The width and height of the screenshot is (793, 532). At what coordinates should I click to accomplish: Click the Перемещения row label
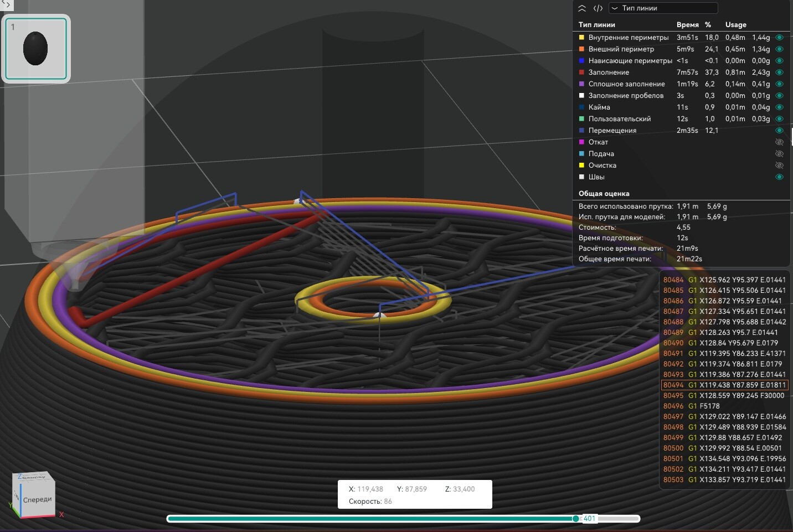tap(612, 131)
